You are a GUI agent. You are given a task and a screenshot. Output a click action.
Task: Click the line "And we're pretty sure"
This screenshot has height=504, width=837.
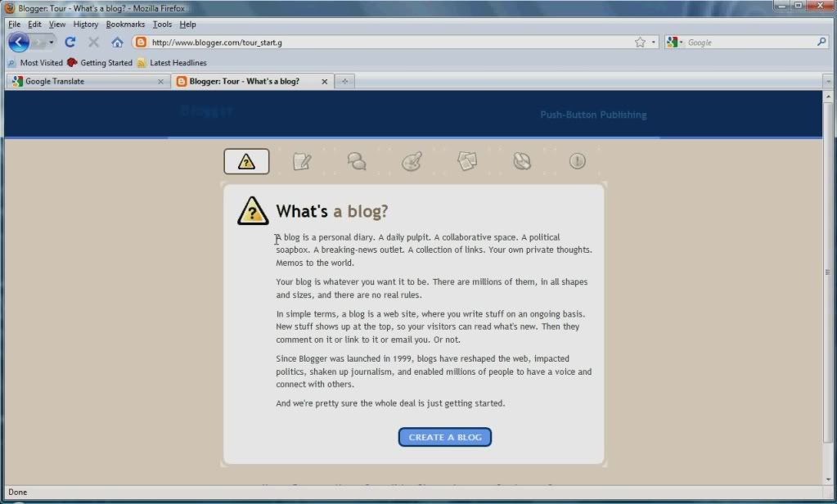pos(390,403)
